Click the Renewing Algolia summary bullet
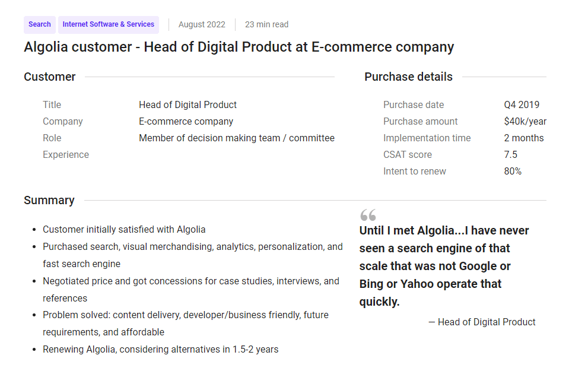The width and height of the screenshot is (588, 371). pyautogui.click(x=160, y=349)
